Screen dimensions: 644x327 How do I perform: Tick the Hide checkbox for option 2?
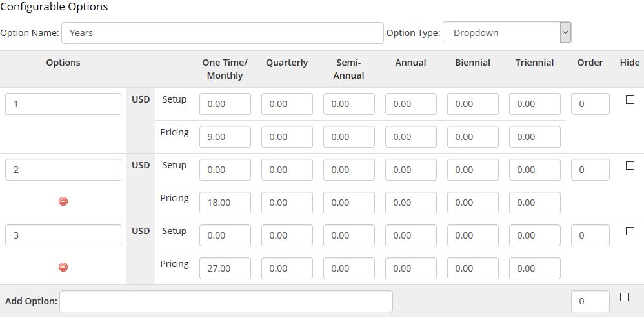point(630,165)
